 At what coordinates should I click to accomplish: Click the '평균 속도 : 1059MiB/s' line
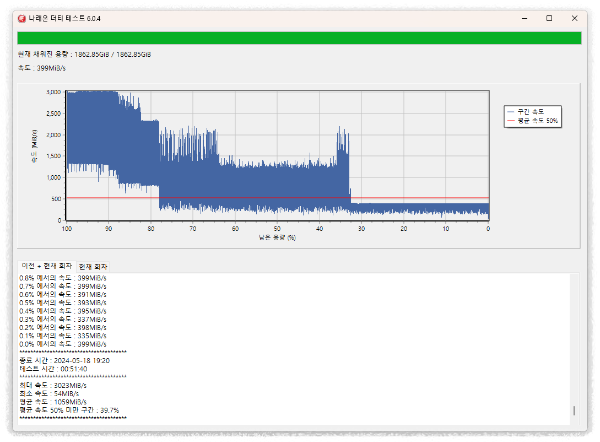(x=53, y=402)
